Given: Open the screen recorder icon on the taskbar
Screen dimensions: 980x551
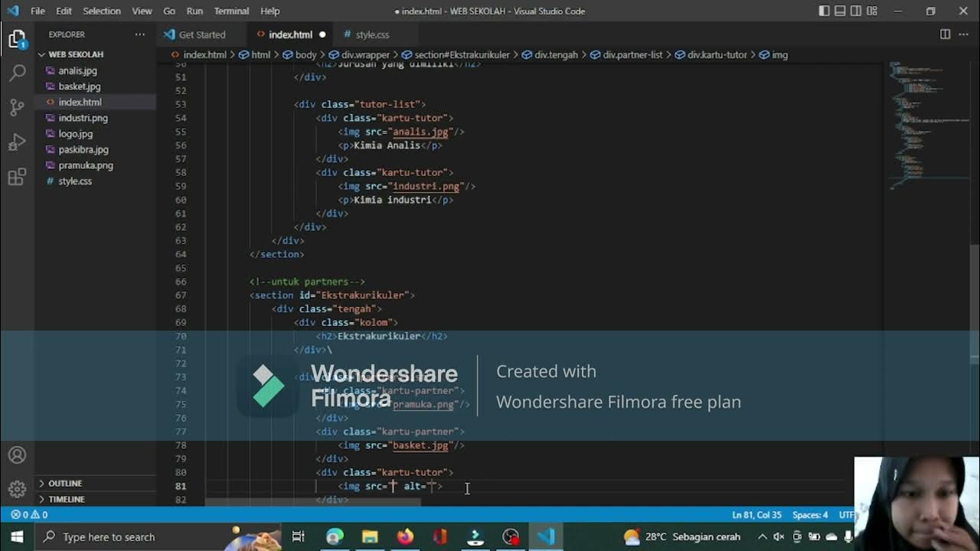Looking at the screenshot, I should pyautogui.click(x=511, y=536).
